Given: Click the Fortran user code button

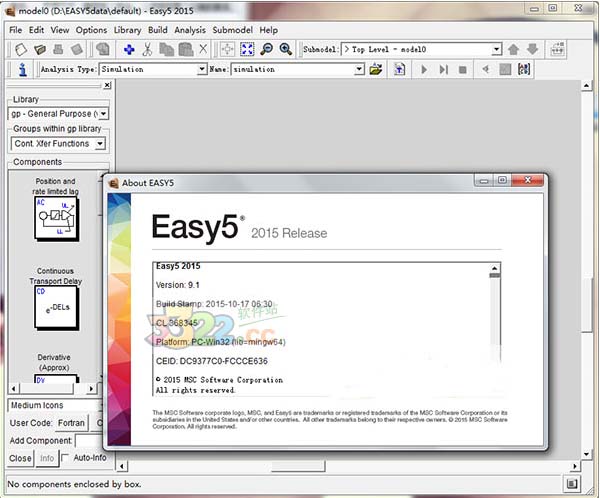Looking at the screenshot, I should click(x=72, y=423).
